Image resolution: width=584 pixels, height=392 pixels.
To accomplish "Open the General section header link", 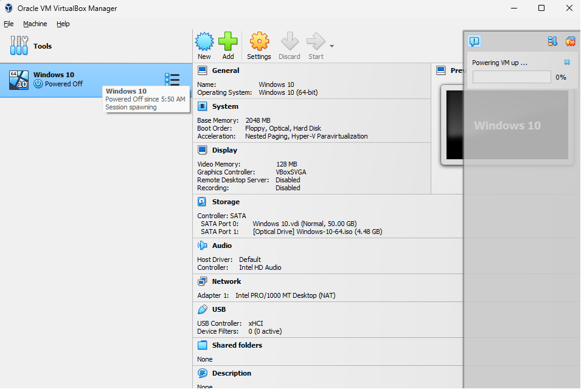I will click(x=226, y=70).
